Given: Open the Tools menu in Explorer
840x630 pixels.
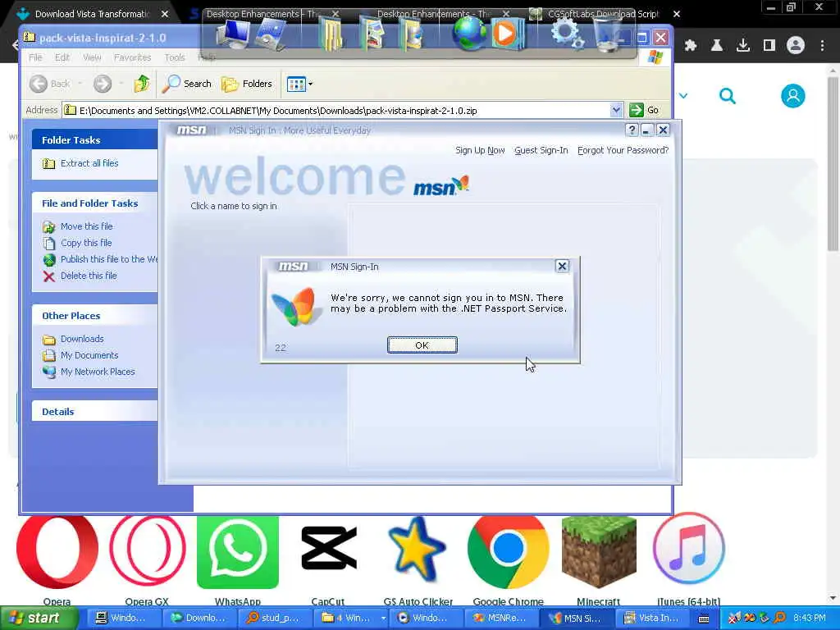Looking at the screenshot, I should point(174,57).
